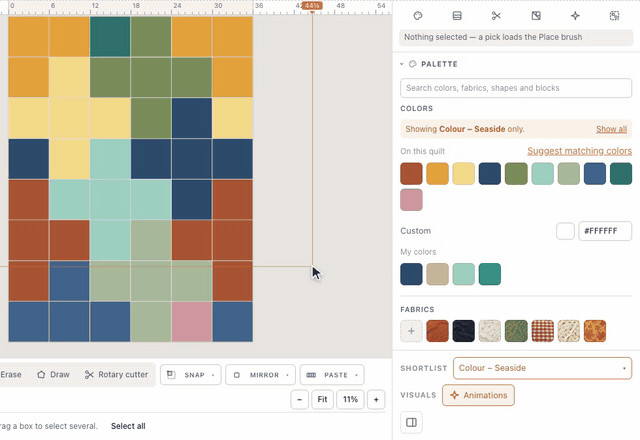Viewport: 640px width, 440px height.
Task: Click Select all
Action: point(128,426)
